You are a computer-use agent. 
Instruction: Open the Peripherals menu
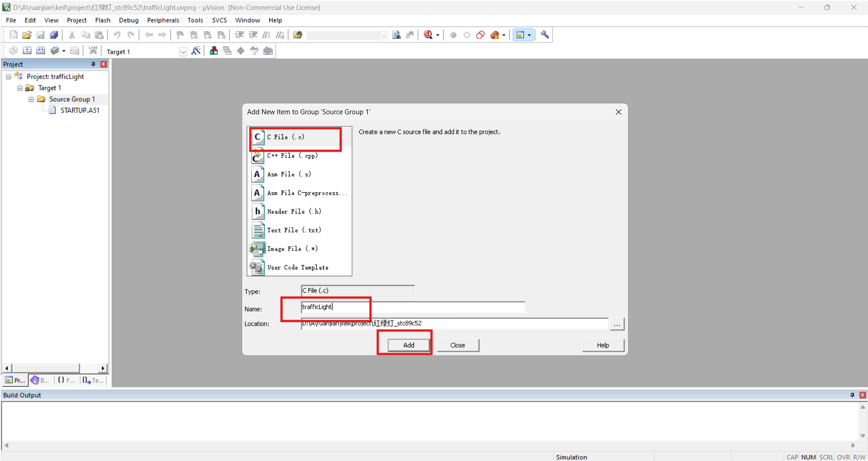[x=163, y=20]
